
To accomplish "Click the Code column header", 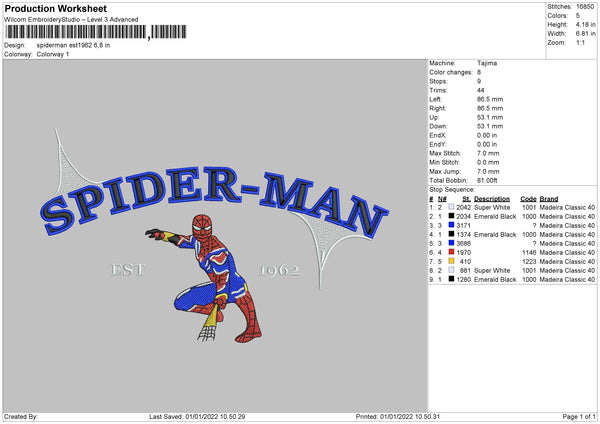I will [x=528, y=199].
